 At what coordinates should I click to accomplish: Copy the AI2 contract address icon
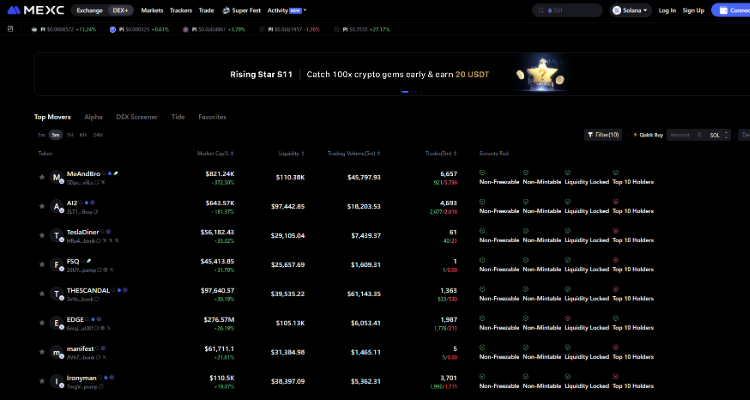[96, 211]
